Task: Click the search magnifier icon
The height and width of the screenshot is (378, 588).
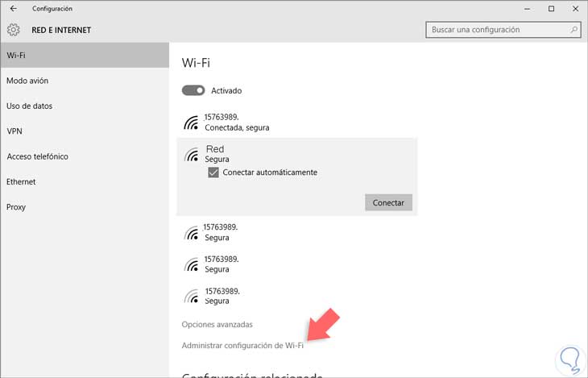Action: click(x=574, y=30)
